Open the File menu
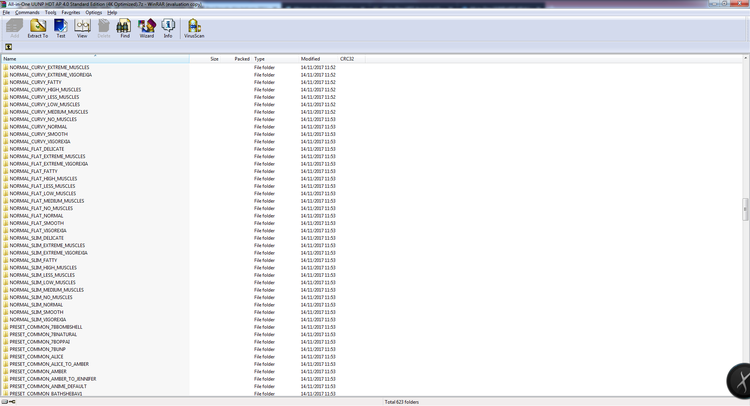 point(6,12)
